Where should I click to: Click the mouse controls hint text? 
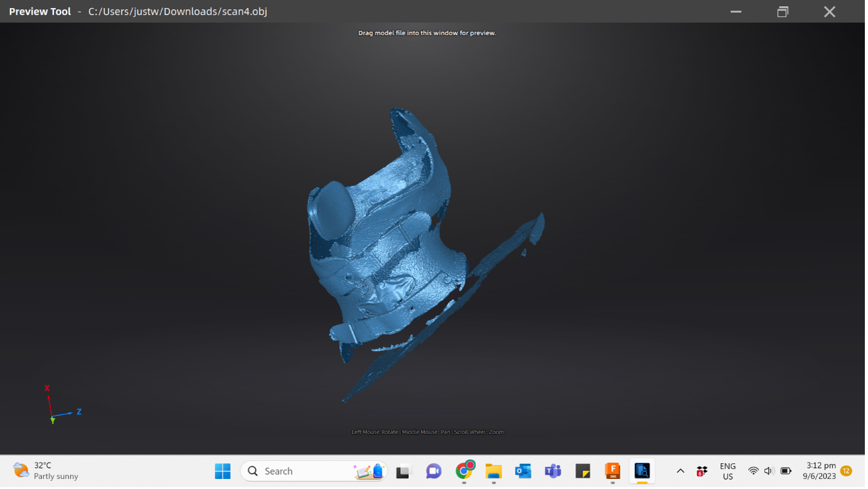429,433
